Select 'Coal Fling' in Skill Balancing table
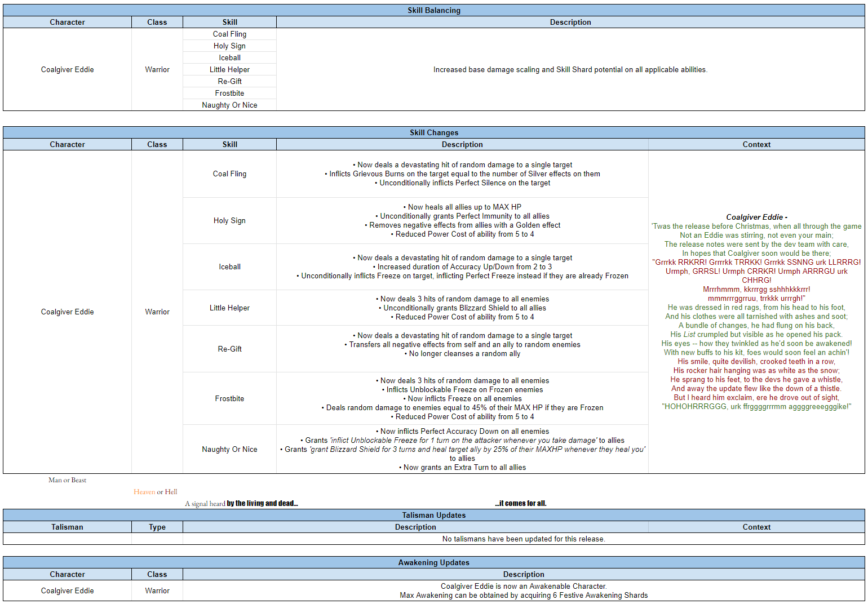 tap(229, 34)
